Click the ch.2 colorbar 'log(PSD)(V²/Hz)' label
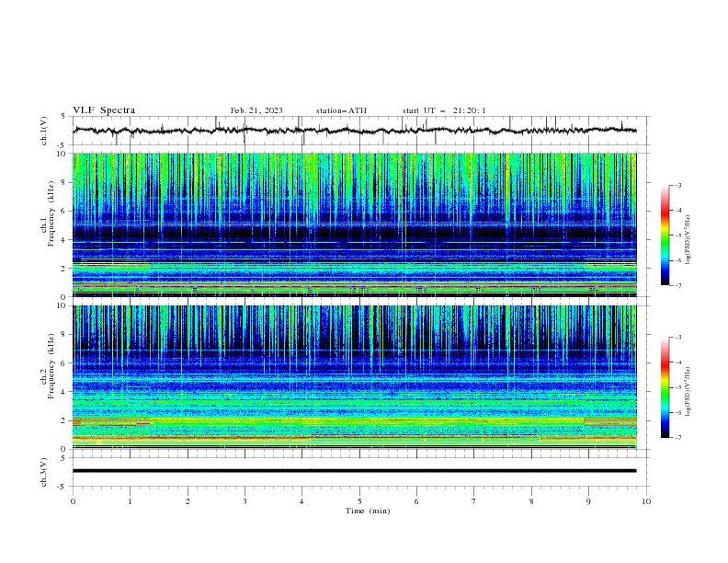The image size is (728, 563). click(688, 392)
